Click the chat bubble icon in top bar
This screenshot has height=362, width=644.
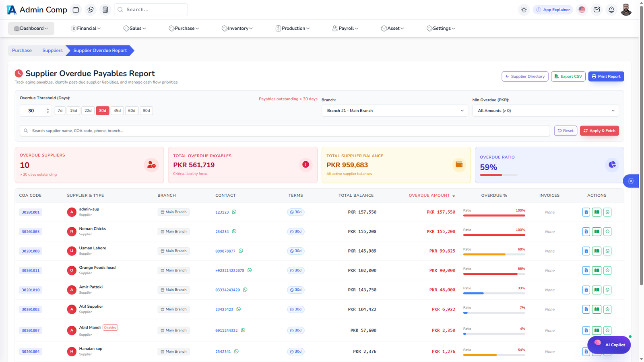(91, 10)
